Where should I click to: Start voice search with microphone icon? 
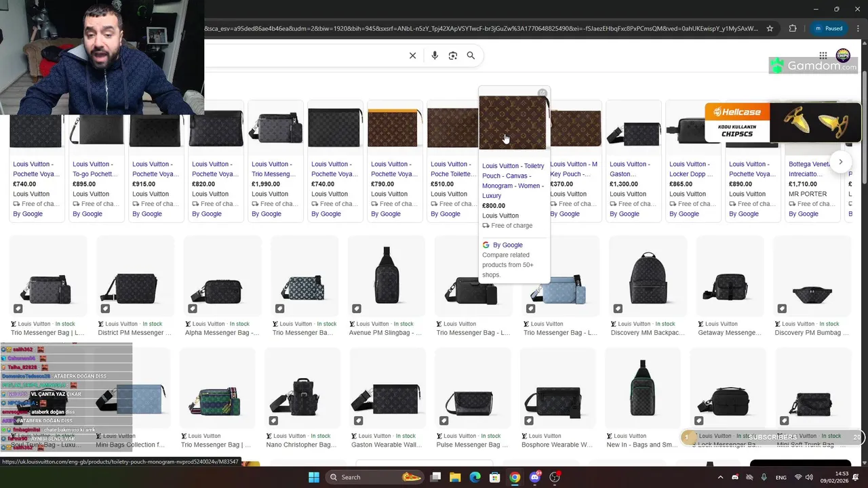point(435,56)
